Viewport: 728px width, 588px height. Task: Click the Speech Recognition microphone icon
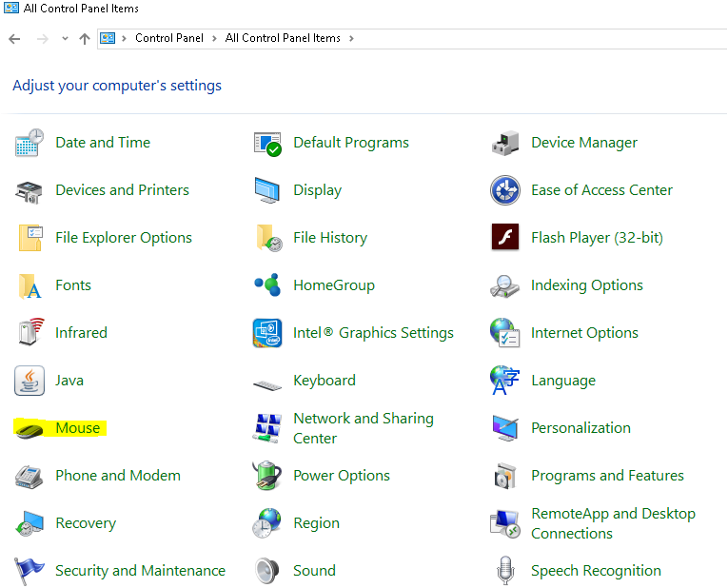[x=504, y=571]
